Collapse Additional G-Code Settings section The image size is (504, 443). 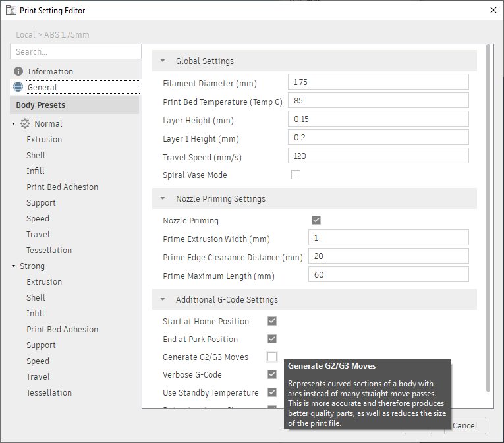click(163, 299)
